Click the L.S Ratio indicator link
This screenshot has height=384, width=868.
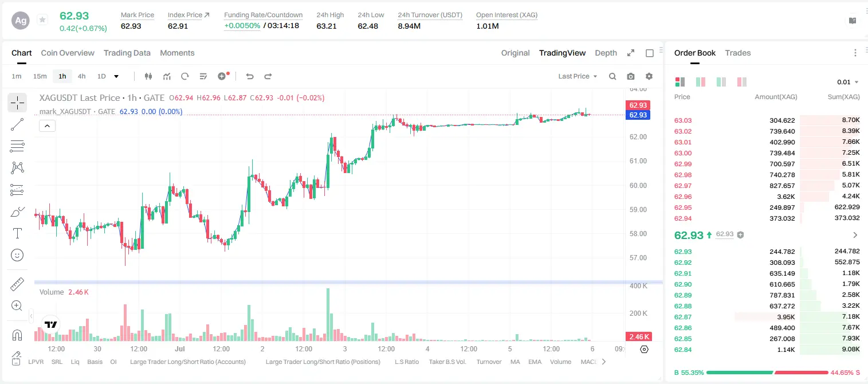407,362
